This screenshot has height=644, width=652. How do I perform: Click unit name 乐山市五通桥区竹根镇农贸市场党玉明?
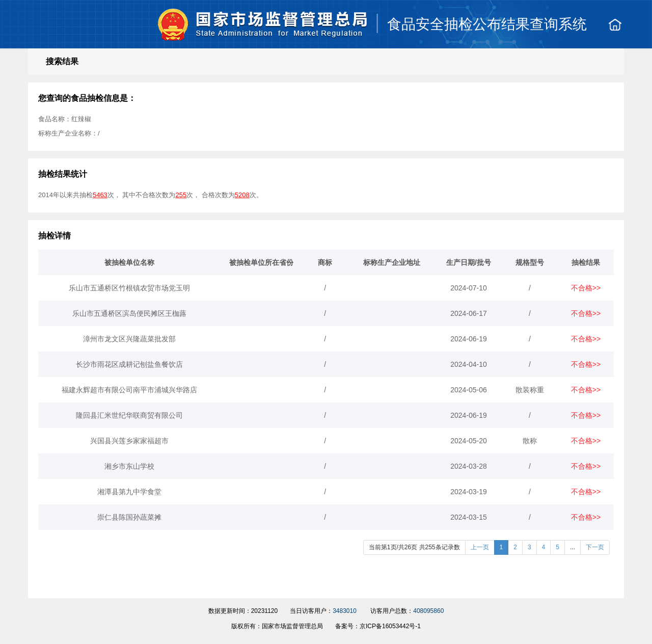coord(129,288)
